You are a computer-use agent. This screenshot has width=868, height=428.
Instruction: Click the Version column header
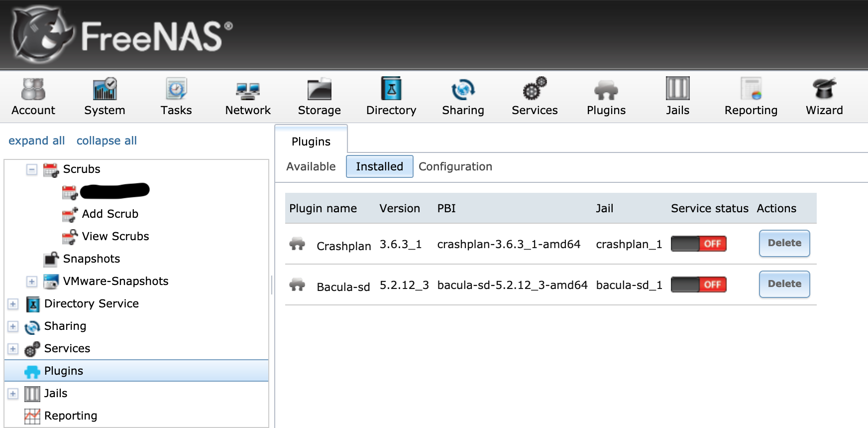[x=400, y=208]
